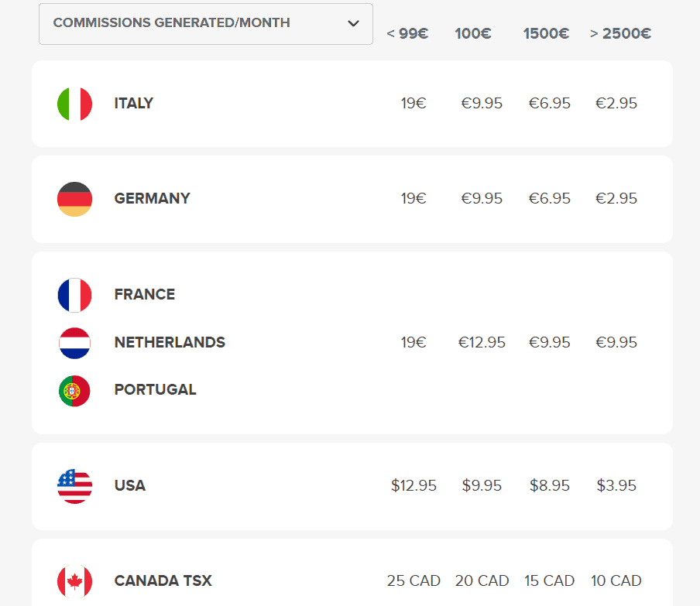The width and height of the screenshot is (700, 606).
Task: Click the Netherlands €12.95 price
Action: point(482,343)
